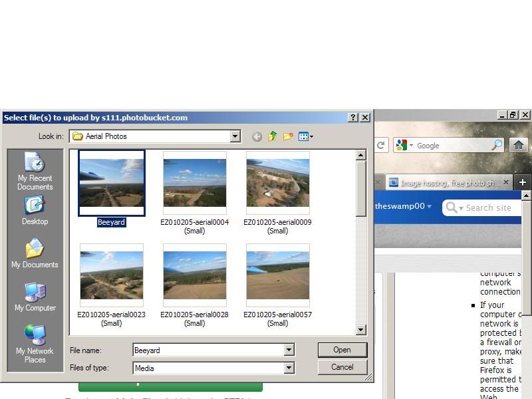Viewport: 532px width, 399px height.
Task: Go to Desktop in places bar
Action: tap(35, 210)
